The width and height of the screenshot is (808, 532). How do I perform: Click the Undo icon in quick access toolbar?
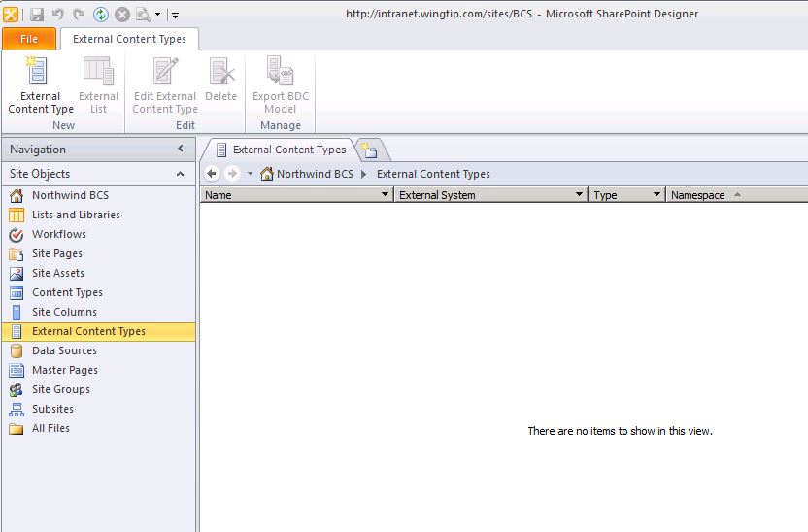tap(57, 15)
